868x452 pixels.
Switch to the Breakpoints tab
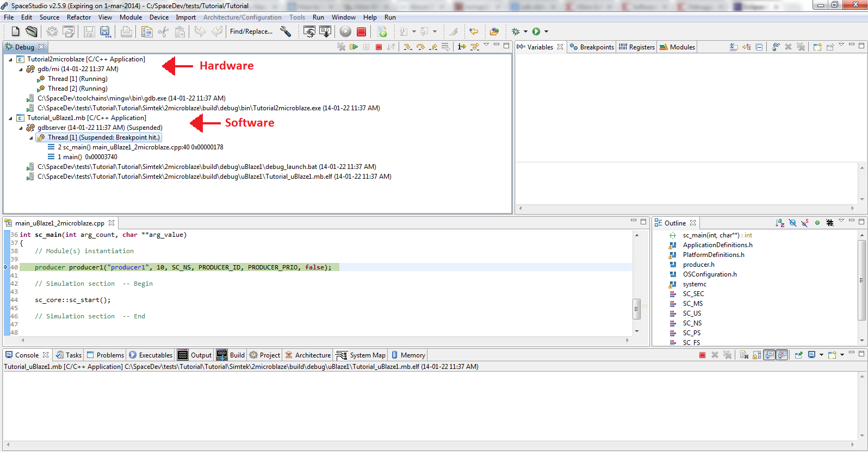[592, 47]
